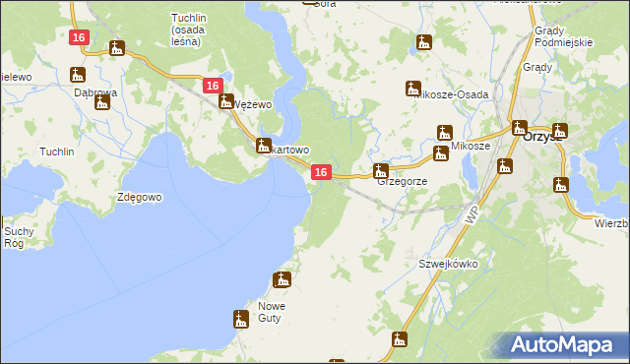Click the church icon above Mikosze-Osada label
Screen dimensions: 630x364
tap(413, 89)
